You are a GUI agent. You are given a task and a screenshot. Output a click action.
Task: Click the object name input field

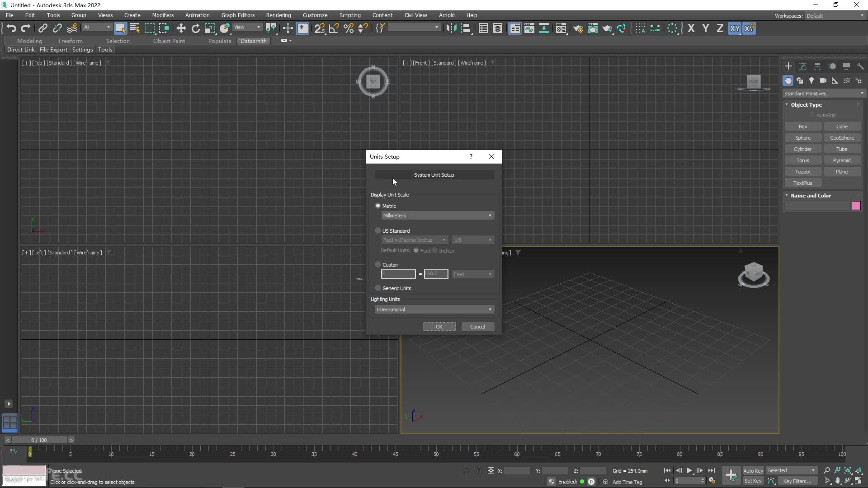pyautogui.click(x=817, y=206)
